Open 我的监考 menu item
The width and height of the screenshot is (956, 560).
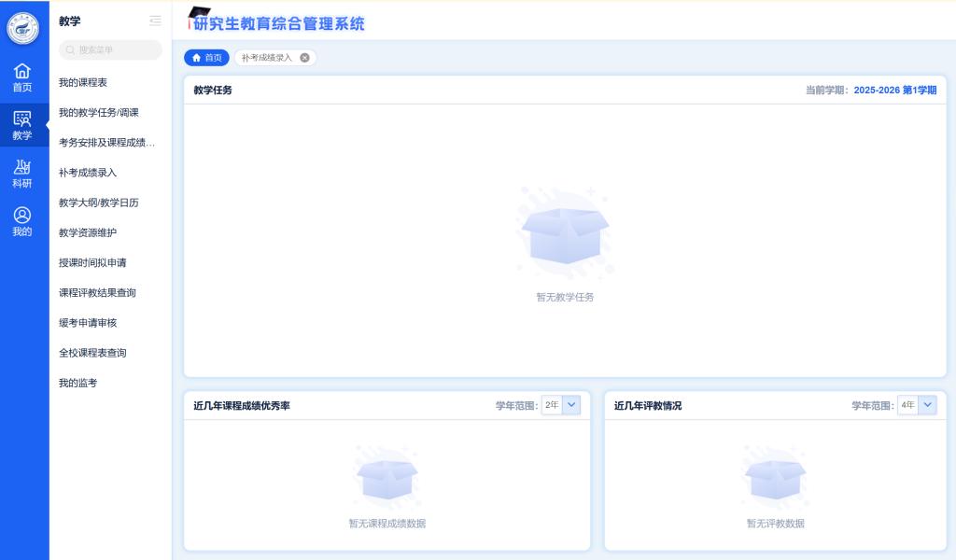tap(77, 383)
